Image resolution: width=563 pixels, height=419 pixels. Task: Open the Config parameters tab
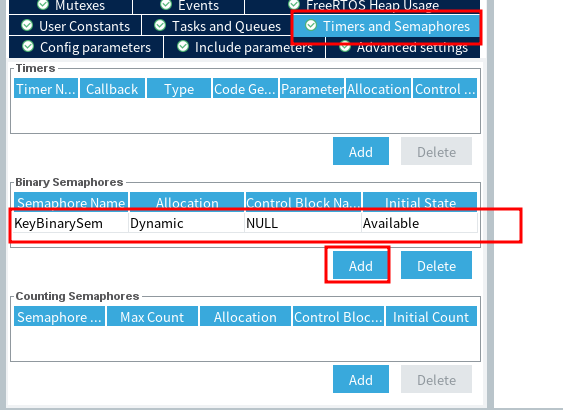click(86, 47)
